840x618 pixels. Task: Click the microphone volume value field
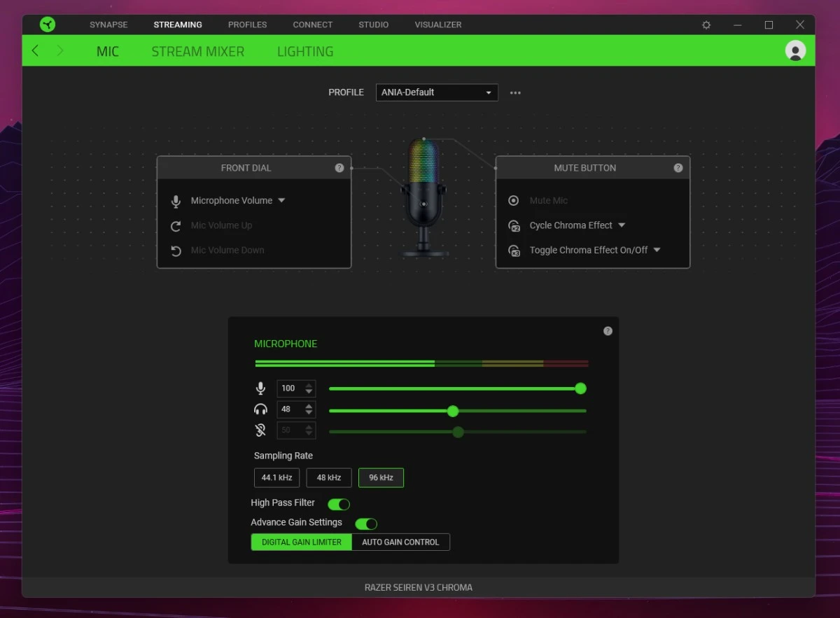point(288,388)
